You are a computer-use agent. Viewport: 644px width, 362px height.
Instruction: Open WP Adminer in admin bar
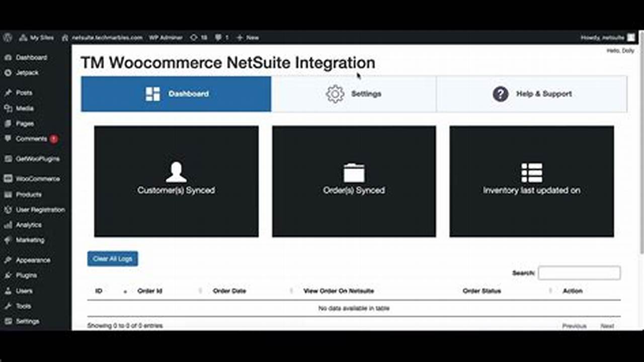[x=166, y=38]
